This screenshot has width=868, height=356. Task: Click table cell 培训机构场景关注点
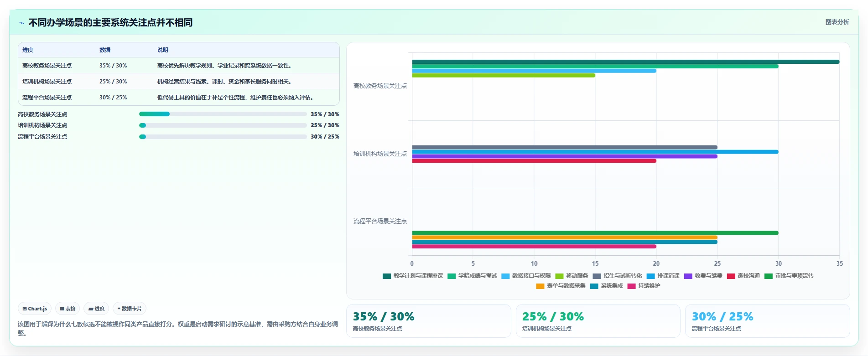pos(47,82)
